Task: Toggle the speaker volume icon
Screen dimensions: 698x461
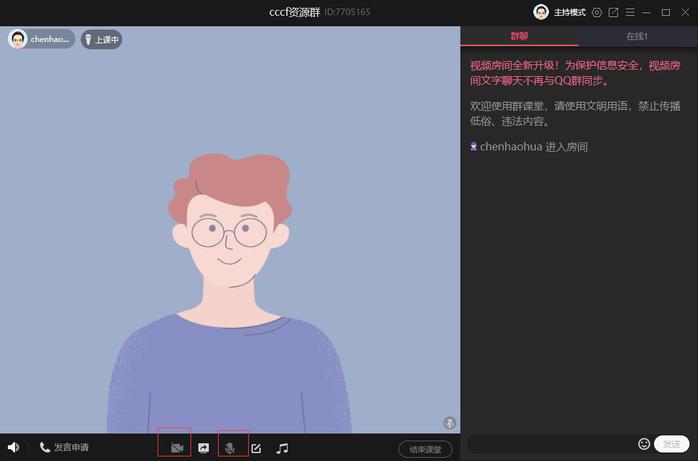Action: click(x=14, y=448)
